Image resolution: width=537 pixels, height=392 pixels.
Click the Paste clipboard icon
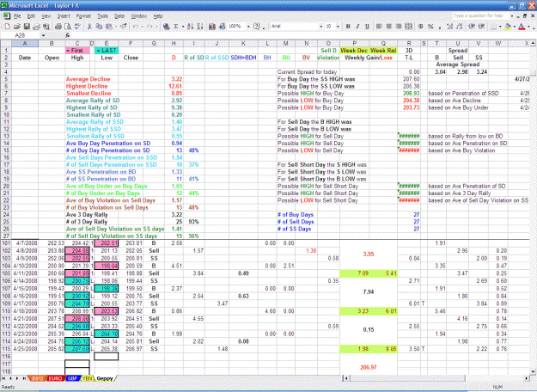click(108, 27)
